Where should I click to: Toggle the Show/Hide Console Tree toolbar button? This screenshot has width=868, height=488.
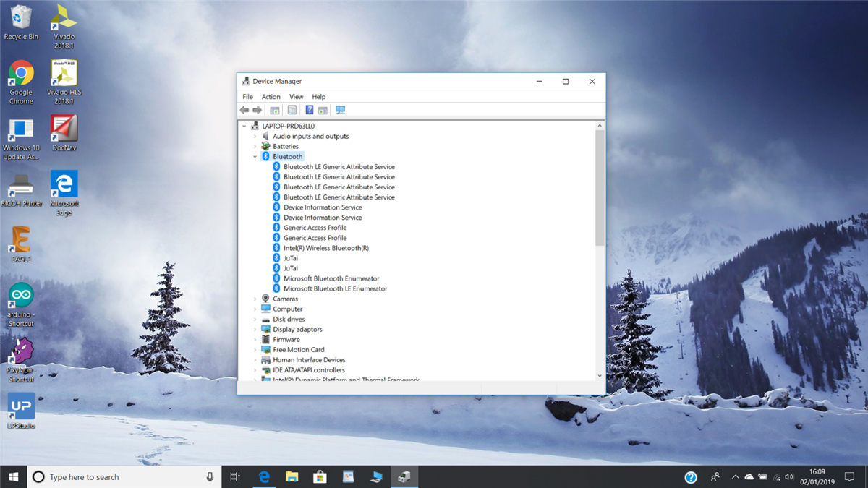(x=275, y=110)
